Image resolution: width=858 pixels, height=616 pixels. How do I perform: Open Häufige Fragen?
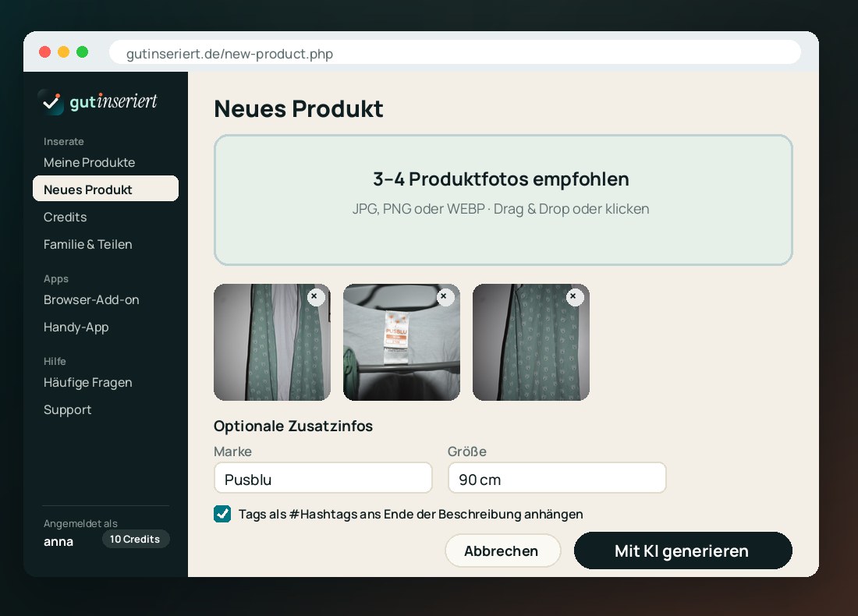point(88,382)
